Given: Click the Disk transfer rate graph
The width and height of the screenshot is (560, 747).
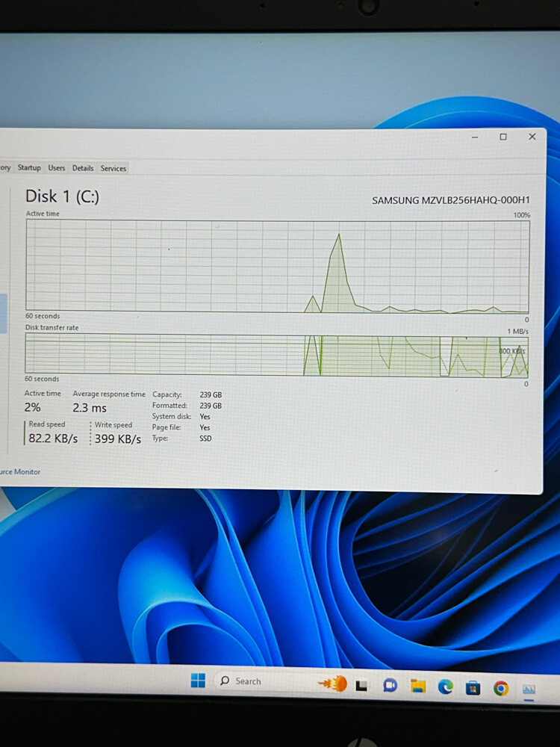Looking at the screenshot, I should (x=277, y=355).
